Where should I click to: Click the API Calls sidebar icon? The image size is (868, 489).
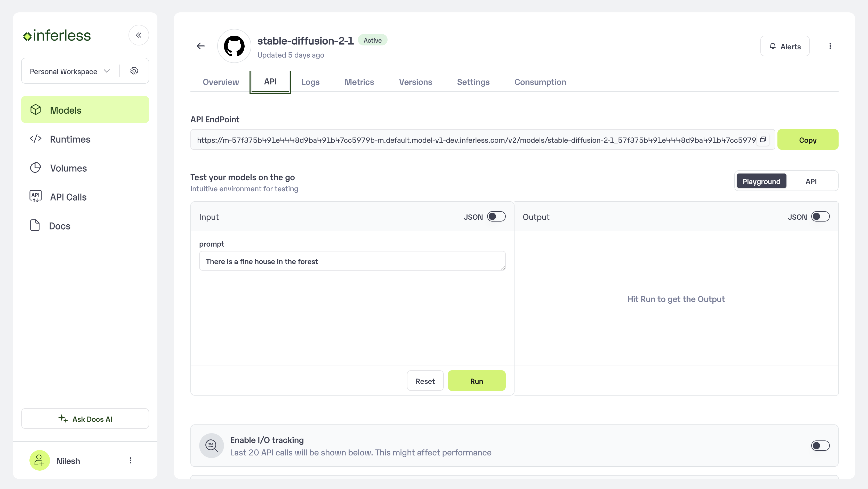[36, 196]
